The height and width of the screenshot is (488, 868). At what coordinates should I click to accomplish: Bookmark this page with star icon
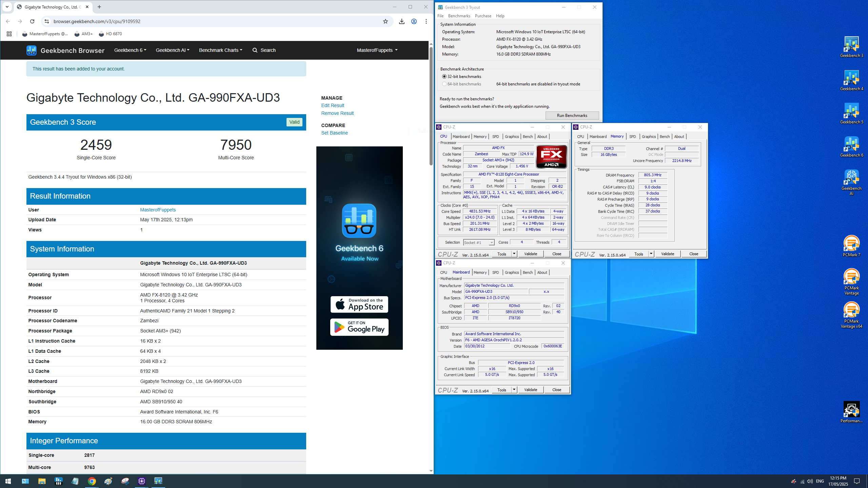(x=386, y=21)
